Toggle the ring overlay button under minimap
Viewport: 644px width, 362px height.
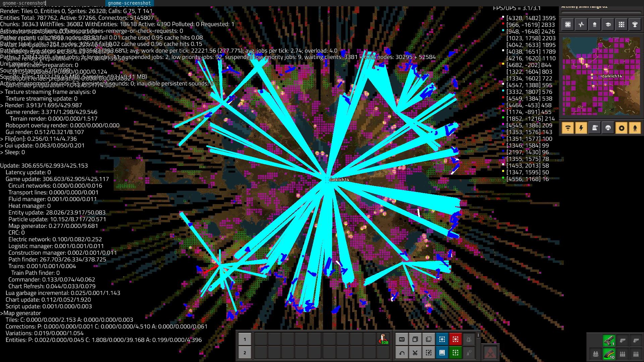(x=622, y=128)
